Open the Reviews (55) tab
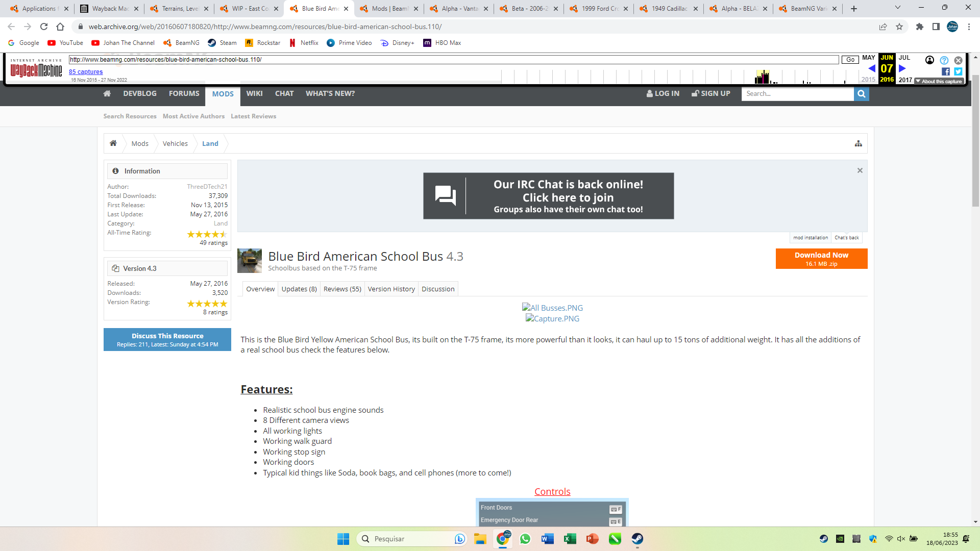 pos(342,289)
